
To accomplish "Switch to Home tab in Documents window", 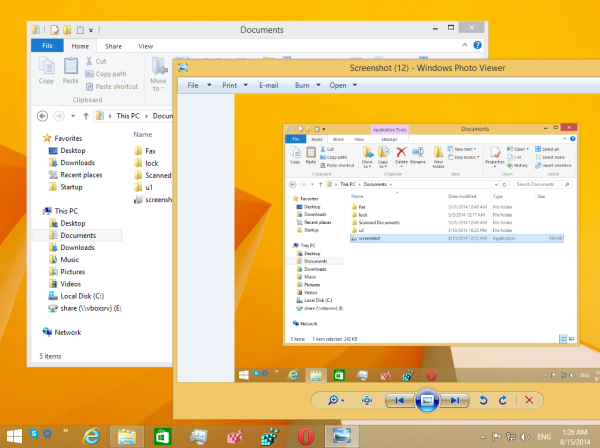I will pos(80,46).
